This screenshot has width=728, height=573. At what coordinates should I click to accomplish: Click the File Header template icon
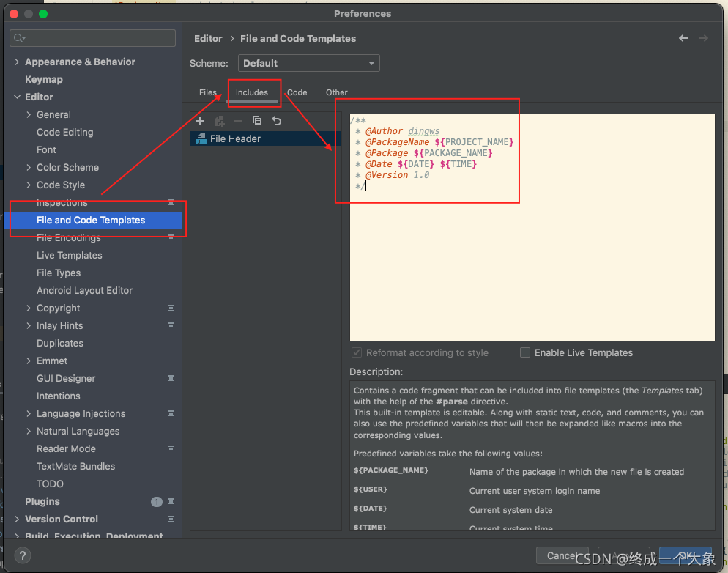click(201, 138)
